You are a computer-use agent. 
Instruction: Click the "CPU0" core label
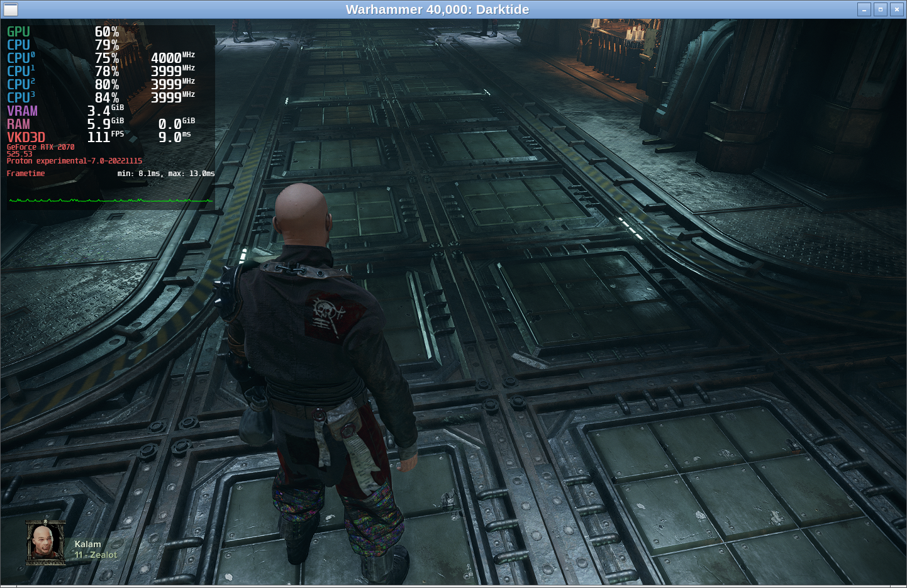tap(21, 58)
